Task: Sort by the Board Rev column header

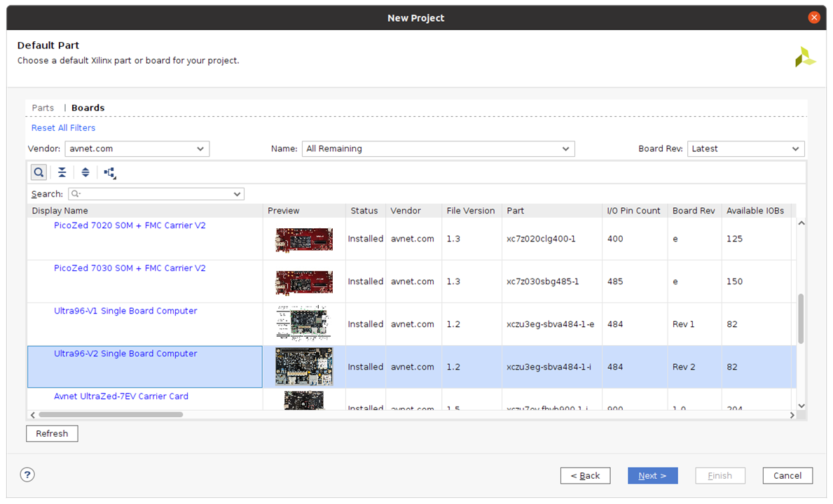Action: coord(695,211)
